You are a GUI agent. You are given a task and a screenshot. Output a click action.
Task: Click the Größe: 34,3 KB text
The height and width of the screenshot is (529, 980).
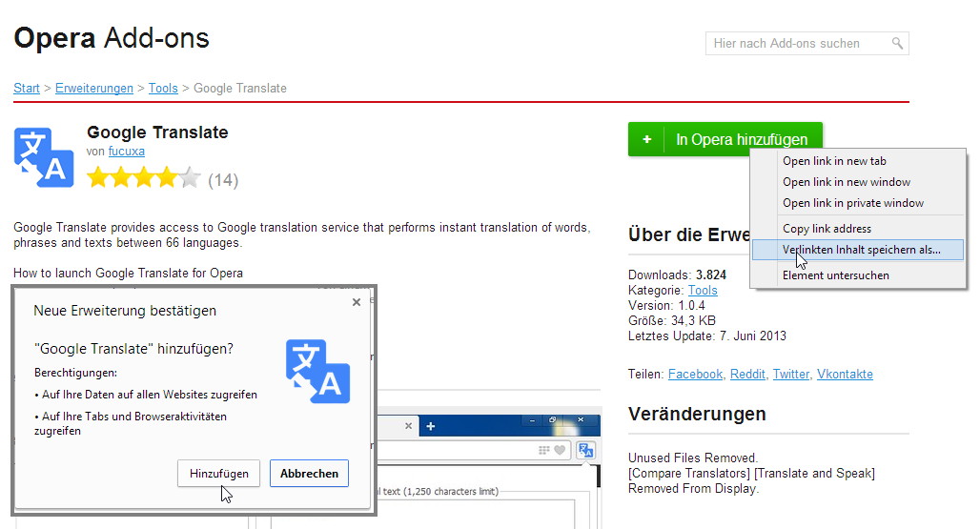[x=672, y=320]
